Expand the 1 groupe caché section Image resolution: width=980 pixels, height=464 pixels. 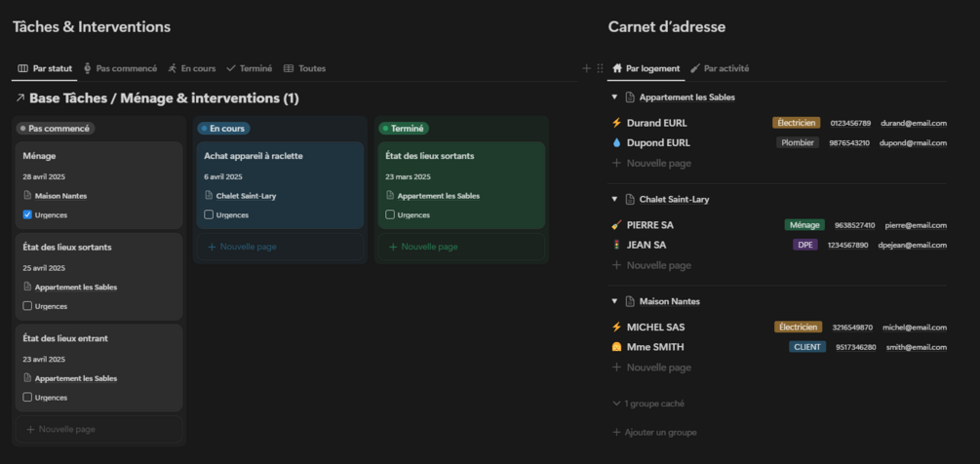pos(648,403)
